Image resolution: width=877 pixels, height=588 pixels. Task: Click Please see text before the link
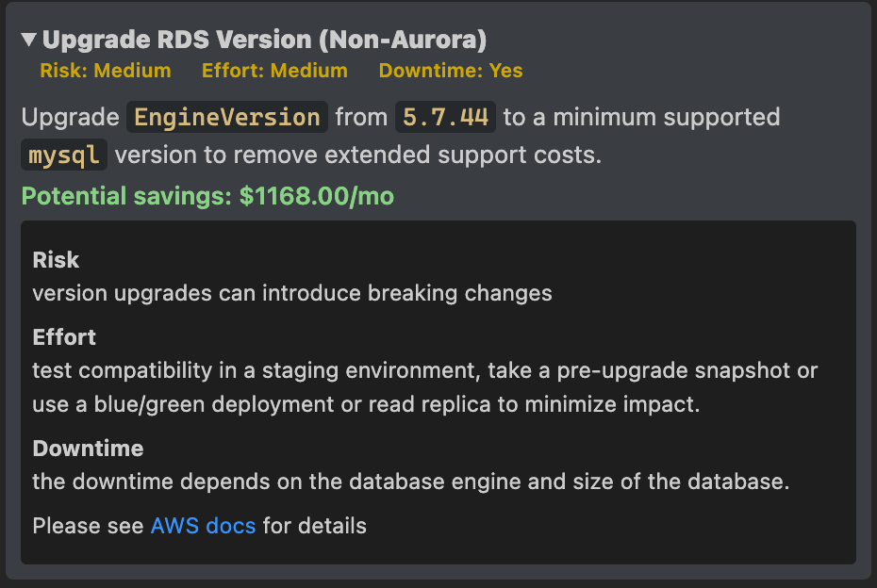tap(90, 526)
